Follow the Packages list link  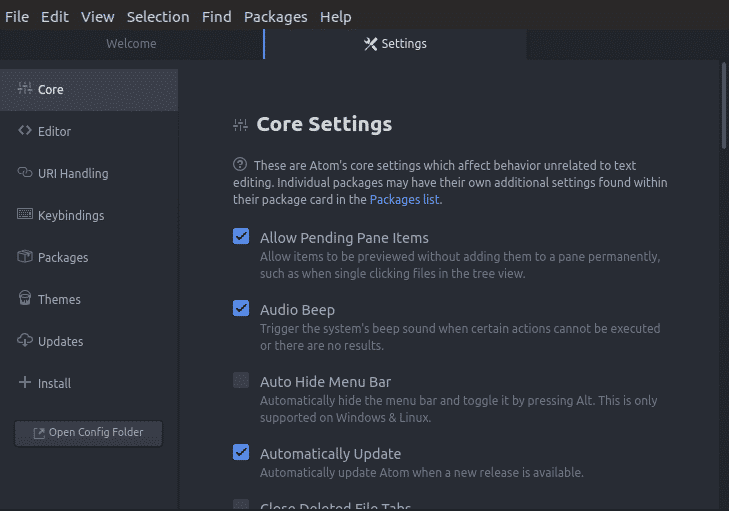(x=404, y=199)
